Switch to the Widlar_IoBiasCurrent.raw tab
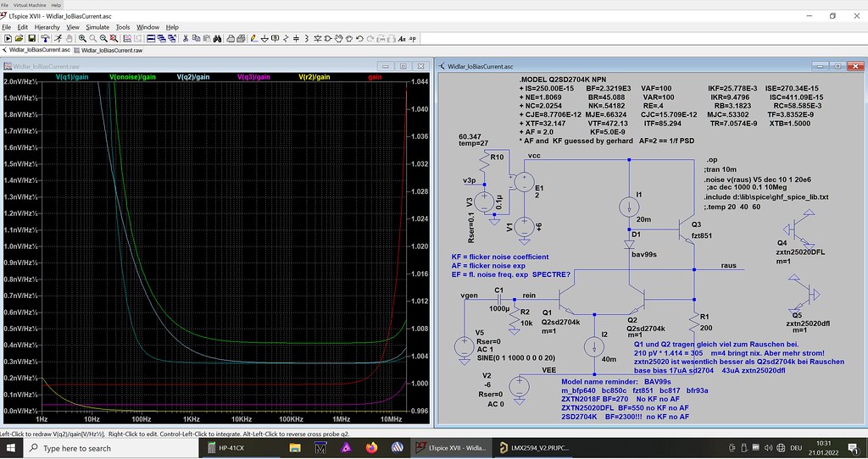The height and width of the screenshot is (459, 868). [x=111, y=50]
